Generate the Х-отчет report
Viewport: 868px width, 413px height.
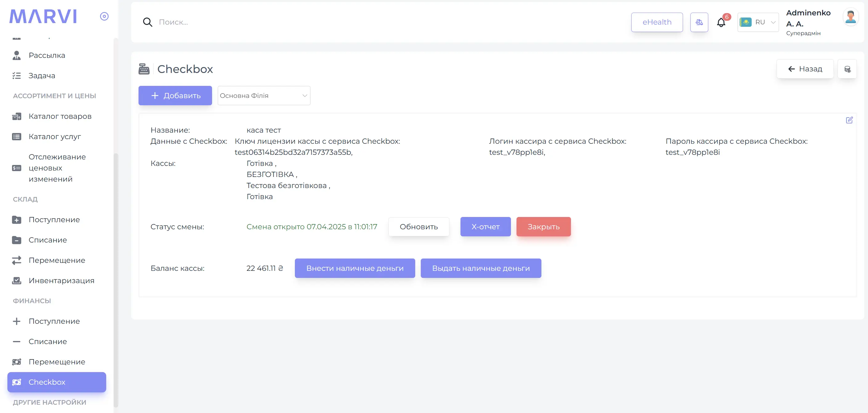click(x=485, y=227)
